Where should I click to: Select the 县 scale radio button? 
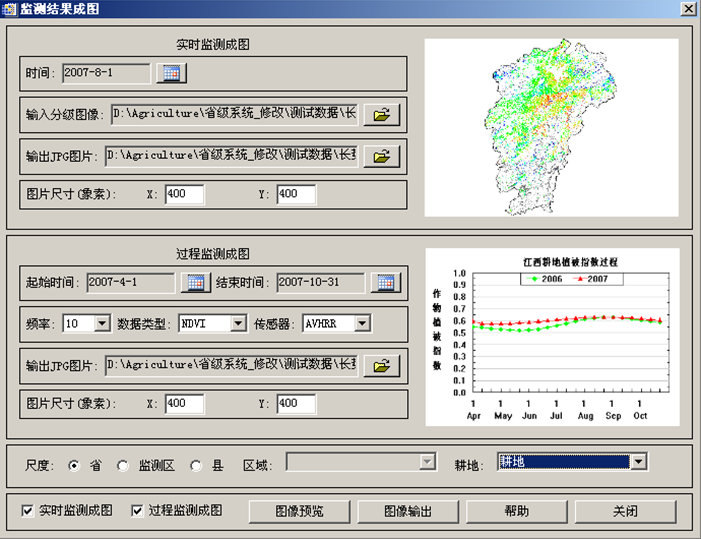(195, 466)
